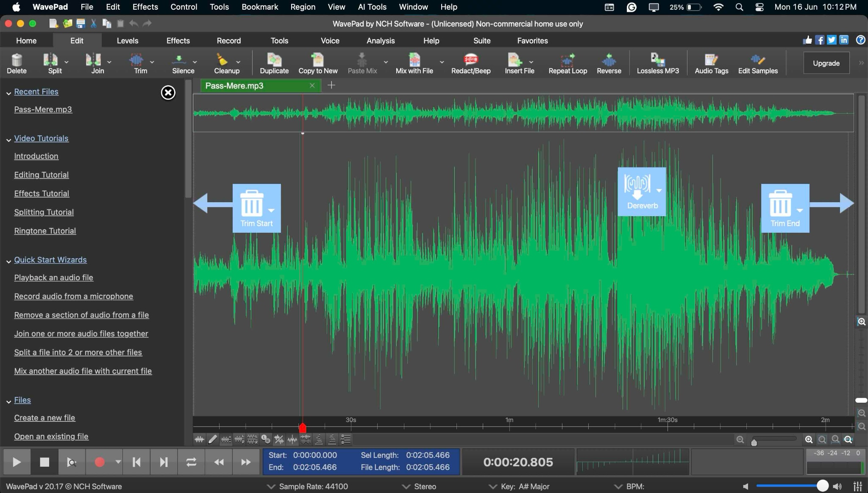
Task: Duplicate the selected audio
Action: click(x=274, y=63)
